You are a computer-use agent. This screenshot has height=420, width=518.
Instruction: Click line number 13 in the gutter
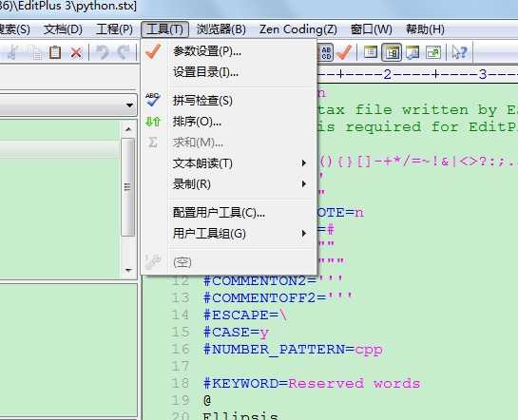[x=181, y=297]
